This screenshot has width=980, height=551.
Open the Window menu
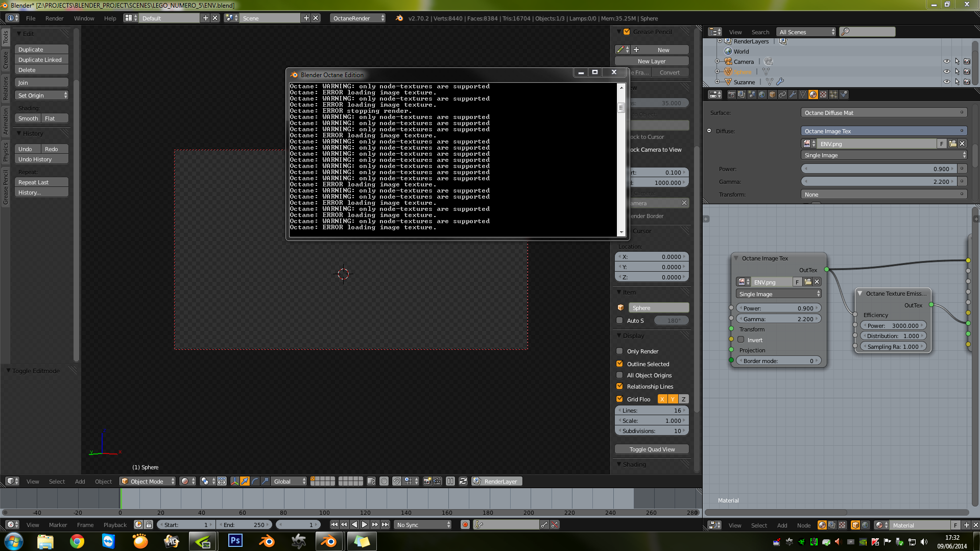click(x=84, y=18)
